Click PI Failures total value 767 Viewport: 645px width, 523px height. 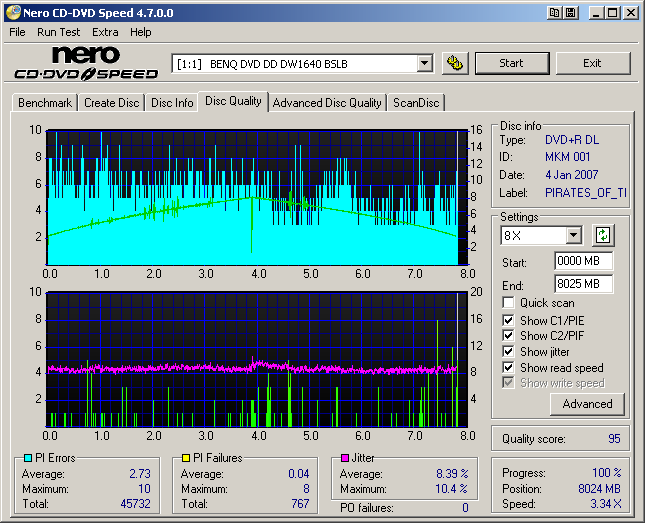[x=300, y=504]
